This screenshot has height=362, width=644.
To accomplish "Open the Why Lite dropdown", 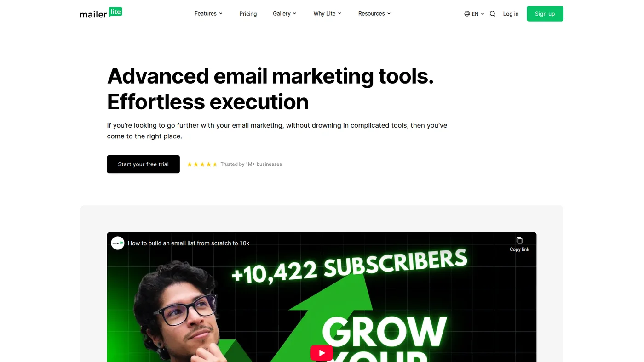I will point(327,14).
